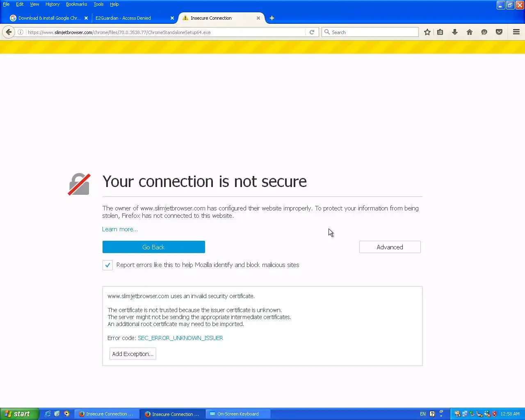This screenshot has height=420, width=525.
Task: Switch to first Insecure Connection taskbar window
Action: point(107,414)
